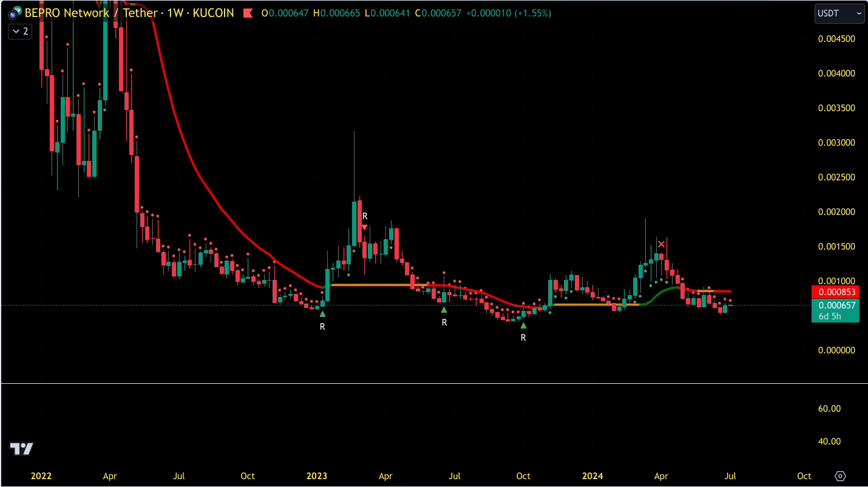Image resolution: width=868 pixels, height=487 pixels.
Task: Click the 2022 label on the time axis
Action: point(41,476)
